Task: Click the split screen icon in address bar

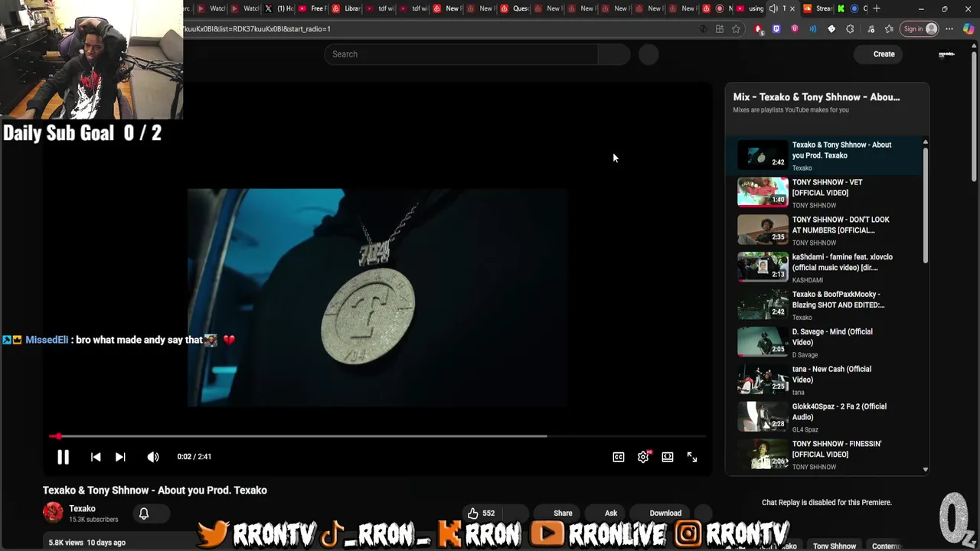Action: coord(719,29)
